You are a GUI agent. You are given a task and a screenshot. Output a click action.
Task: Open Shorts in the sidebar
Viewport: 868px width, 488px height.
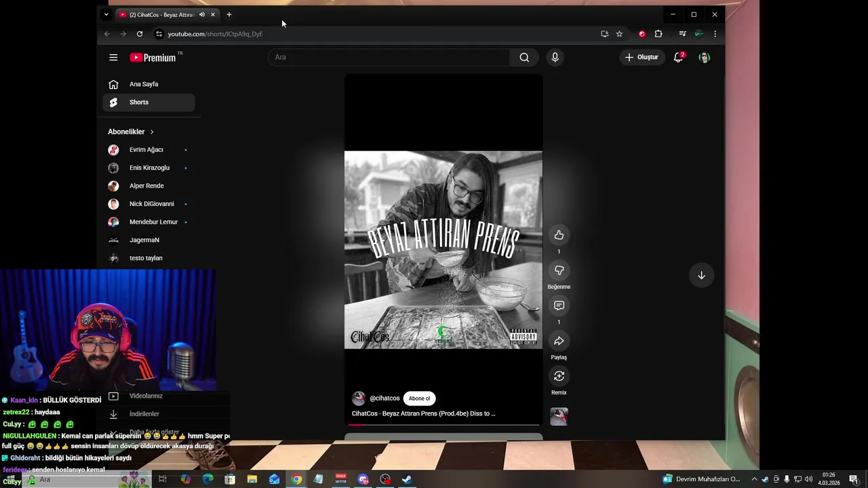point(149,102)
